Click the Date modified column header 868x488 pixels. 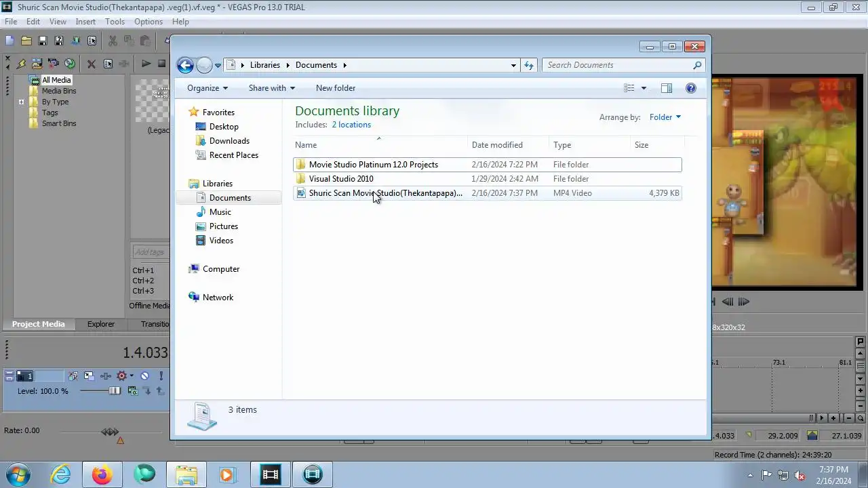tap(508, 145)
